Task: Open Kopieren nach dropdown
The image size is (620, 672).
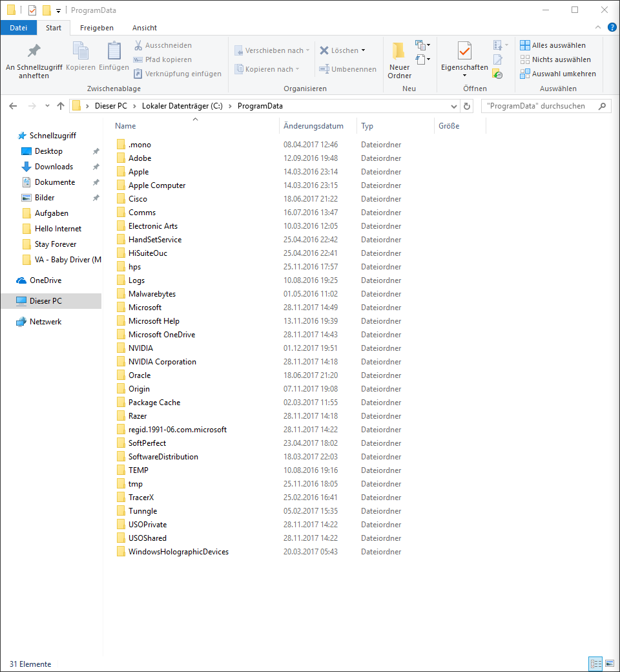Action: 267,69
